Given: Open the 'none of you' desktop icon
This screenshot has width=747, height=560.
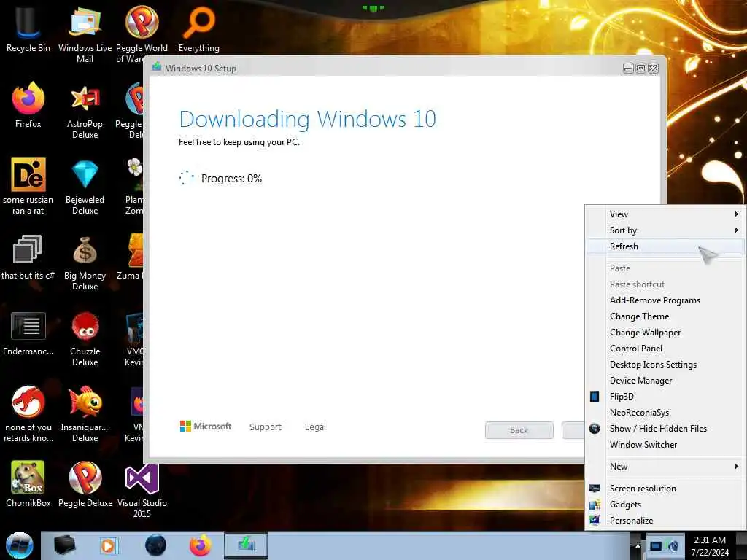Looking at the screenshot, I should [x=28, y=413].
